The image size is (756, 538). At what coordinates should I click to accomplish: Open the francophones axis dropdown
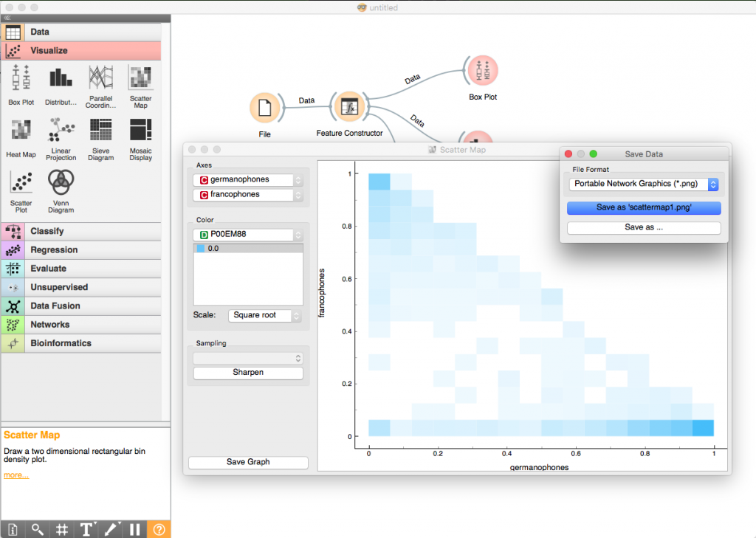tap(248, 195)
